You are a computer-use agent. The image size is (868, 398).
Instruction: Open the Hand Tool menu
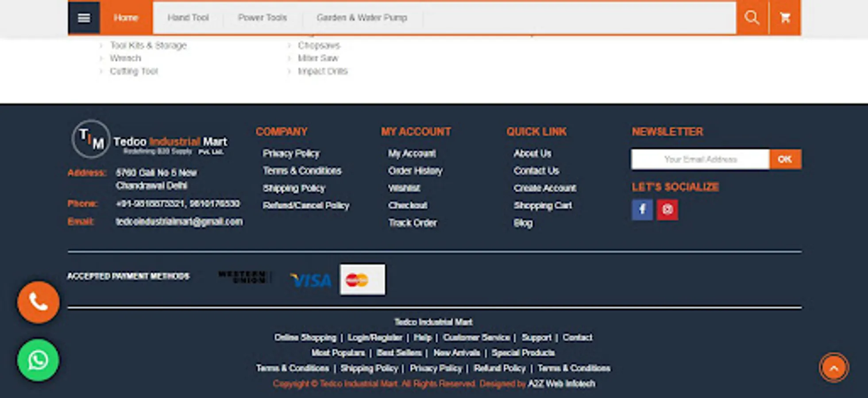pyautogui.click(x=188, y=18)
